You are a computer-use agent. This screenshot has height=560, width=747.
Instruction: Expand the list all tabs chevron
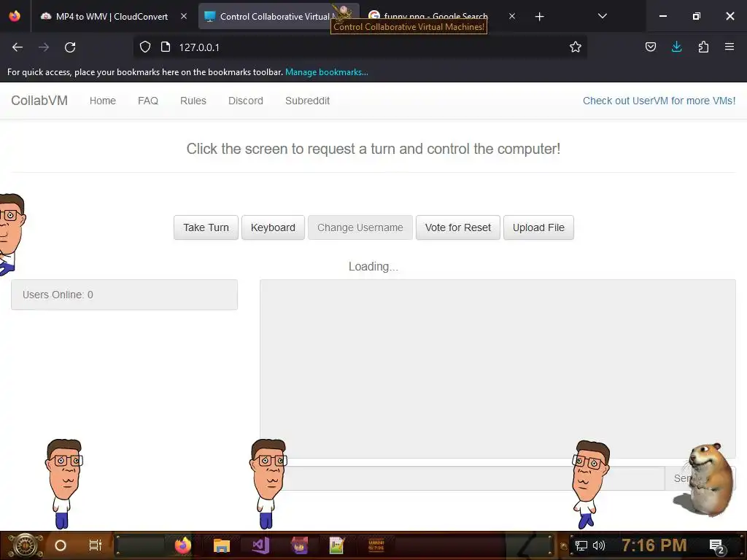(x=602, y=16)
